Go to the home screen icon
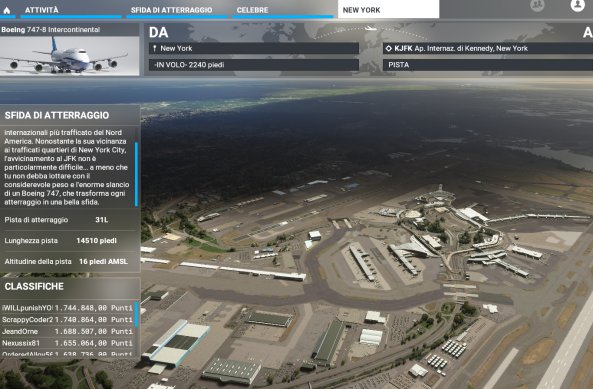593x389 pixels. (x=7, y=10)
